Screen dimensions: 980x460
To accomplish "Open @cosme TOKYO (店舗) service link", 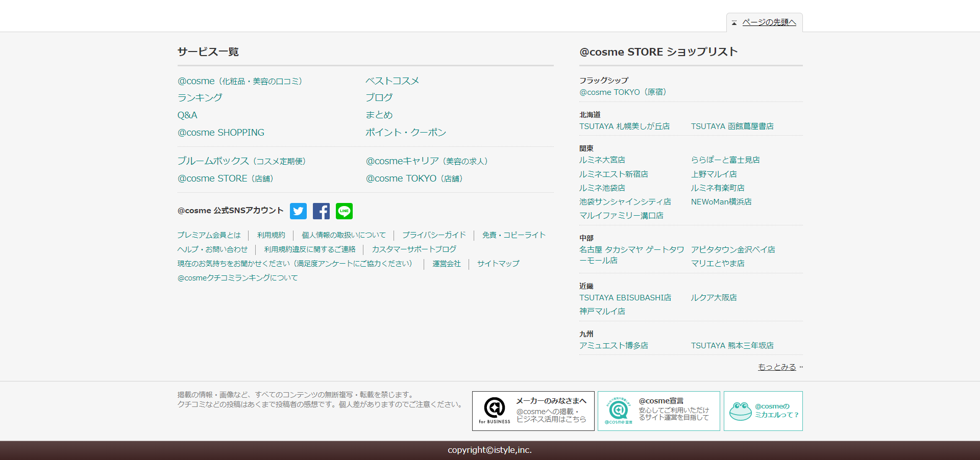I will point(414,178).
